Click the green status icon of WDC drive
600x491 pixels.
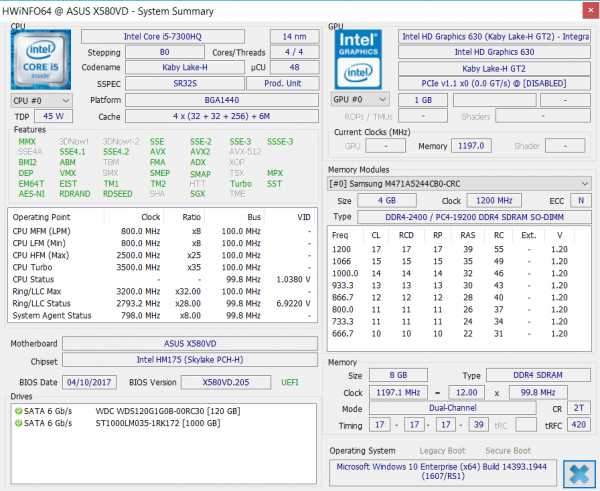tap(18, 411)
